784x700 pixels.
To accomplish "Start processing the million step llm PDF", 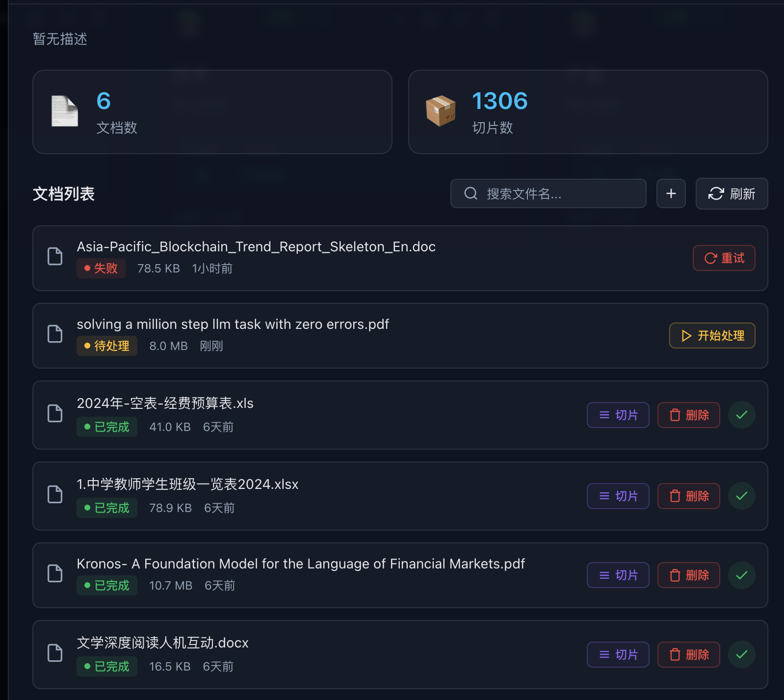I will [712, 336].
